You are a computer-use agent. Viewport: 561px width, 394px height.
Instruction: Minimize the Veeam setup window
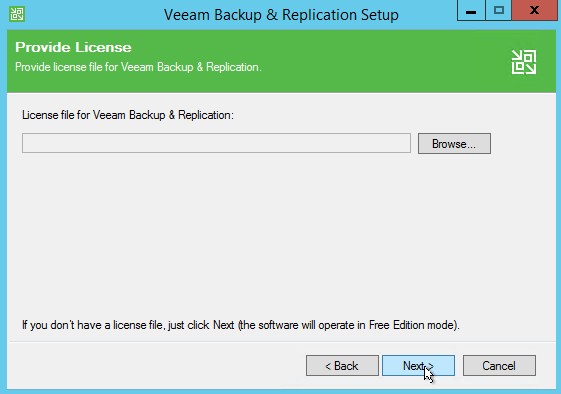click(x=471, y=10)
